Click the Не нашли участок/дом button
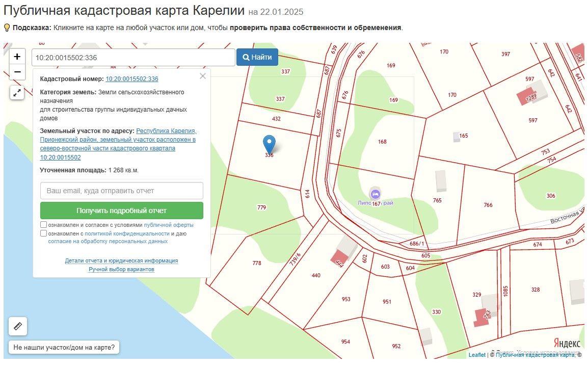Image resolution: width=588 pixels, height=366 pixels. tap(64, 348)
